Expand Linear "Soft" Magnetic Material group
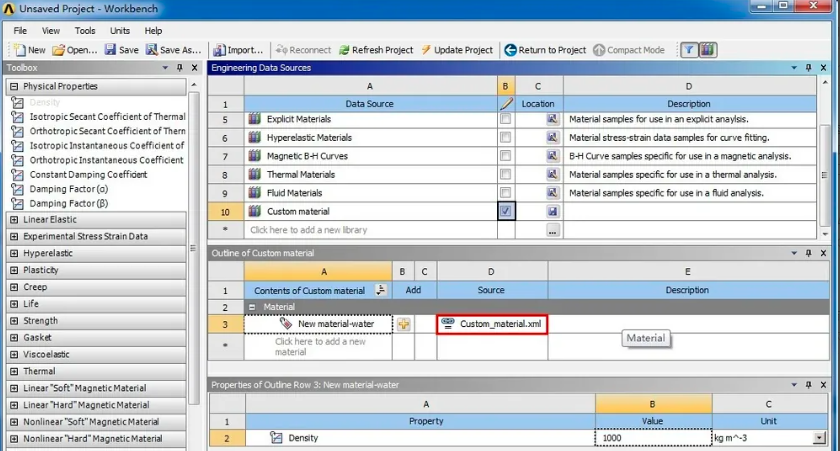 click(14, 388)
